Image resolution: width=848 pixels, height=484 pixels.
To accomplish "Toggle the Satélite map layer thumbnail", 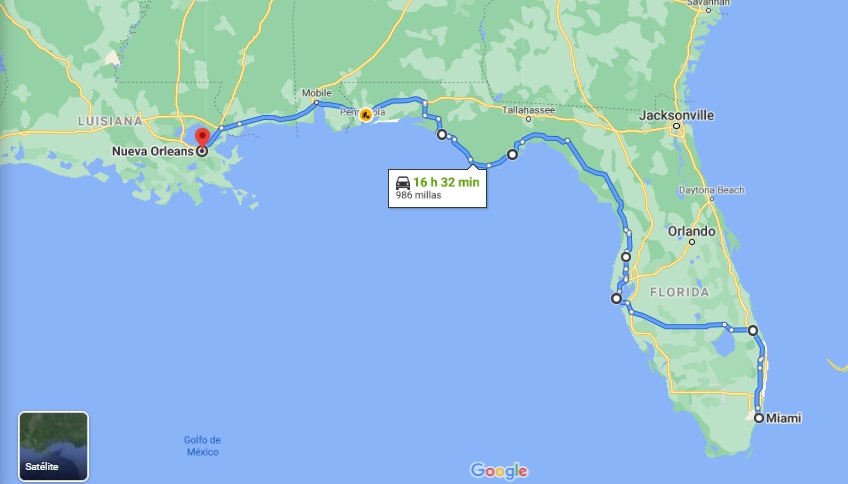I will [54, 446].
